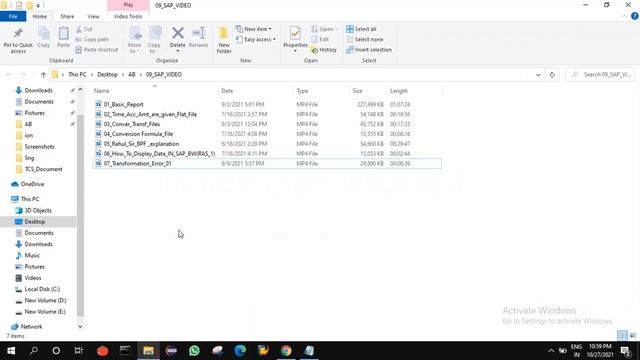The width and height of the screenshot is (640, 360).
Task: Open taskbar search icon
Action: [x=34, y=351]
